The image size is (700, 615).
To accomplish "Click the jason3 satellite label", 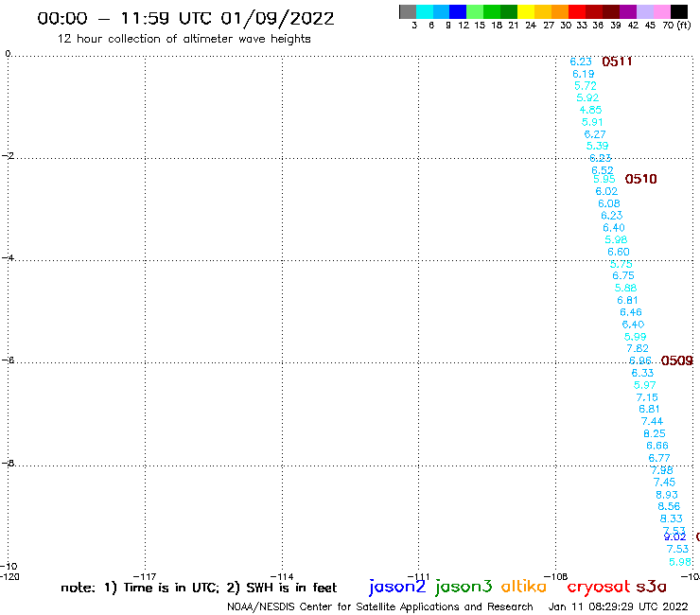I will pyautogui.click(x=464, y=587).
